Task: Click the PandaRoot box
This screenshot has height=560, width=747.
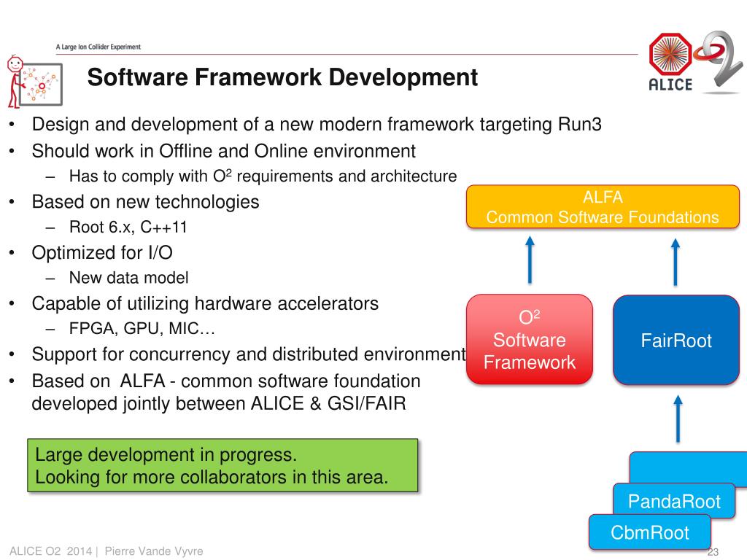Action: coord(674,501)
